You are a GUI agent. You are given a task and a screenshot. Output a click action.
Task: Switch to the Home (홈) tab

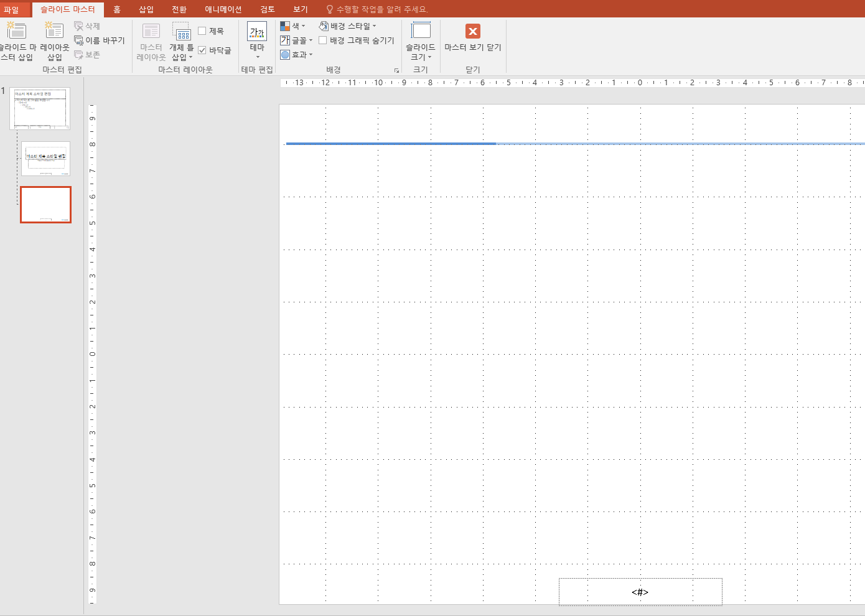(x=117, y=9)
